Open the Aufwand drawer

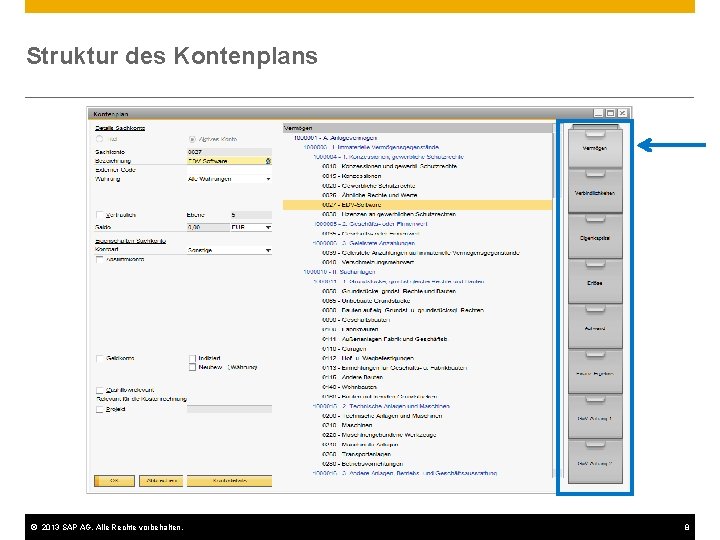pyautogui.click(x=595, y=327)
